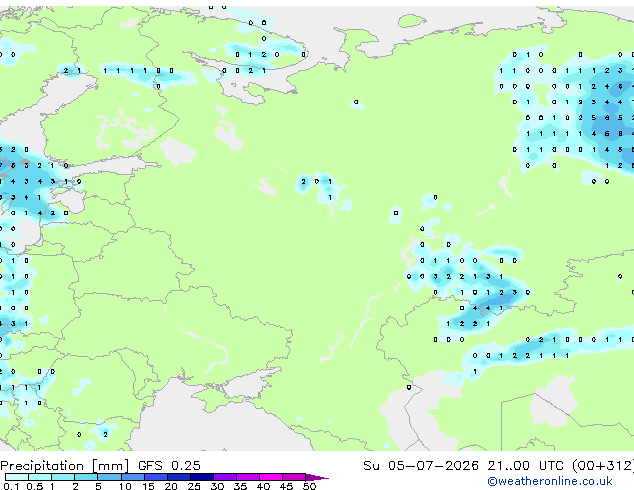The image size is (634, 490).
Task: Select the '30' legend scale label
Action: tap(217, 486)
